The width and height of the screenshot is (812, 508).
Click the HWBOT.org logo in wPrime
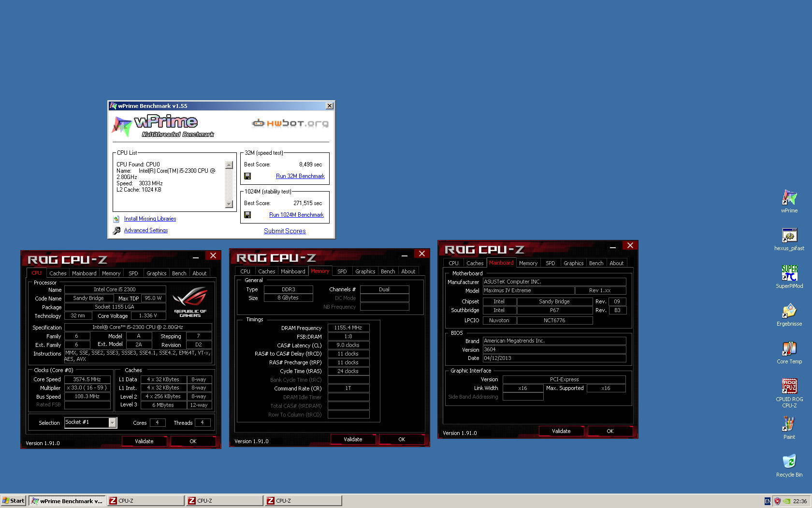tap(290, 123)
